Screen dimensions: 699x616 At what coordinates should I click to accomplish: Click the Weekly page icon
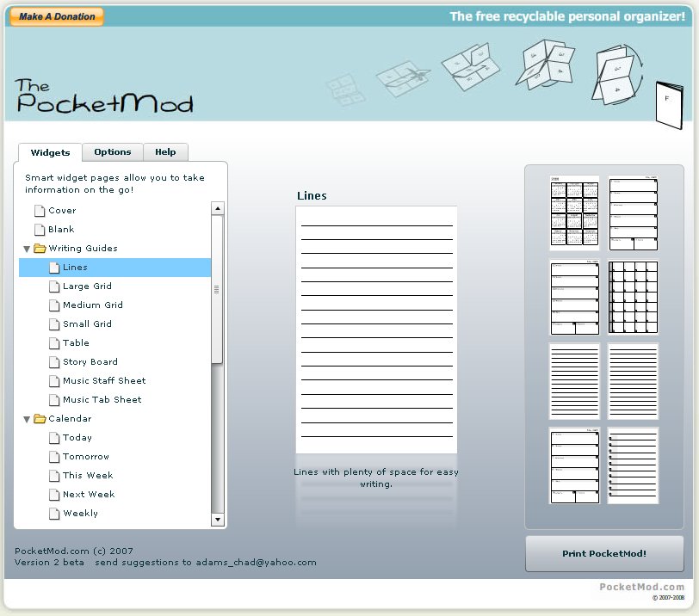click(54, 514)
